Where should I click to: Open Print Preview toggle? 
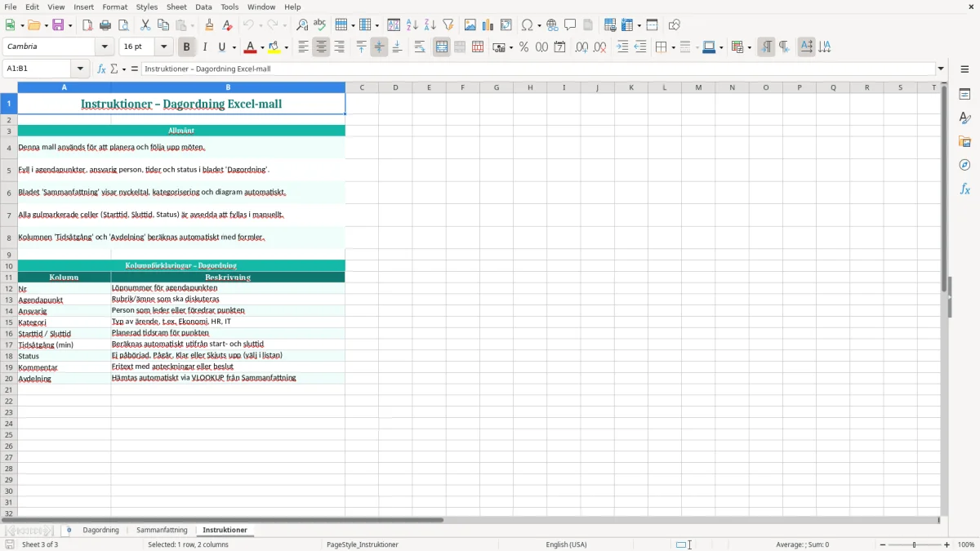click(x=123, y=25)
